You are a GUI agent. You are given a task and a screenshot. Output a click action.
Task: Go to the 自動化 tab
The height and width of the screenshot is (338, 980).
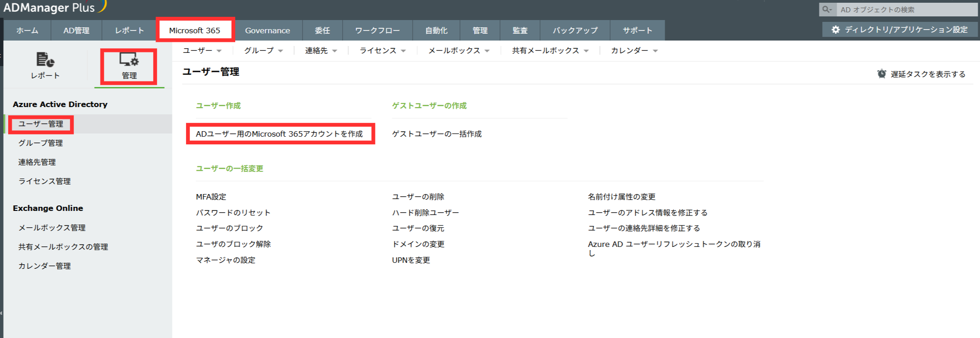tap(436, 31)
